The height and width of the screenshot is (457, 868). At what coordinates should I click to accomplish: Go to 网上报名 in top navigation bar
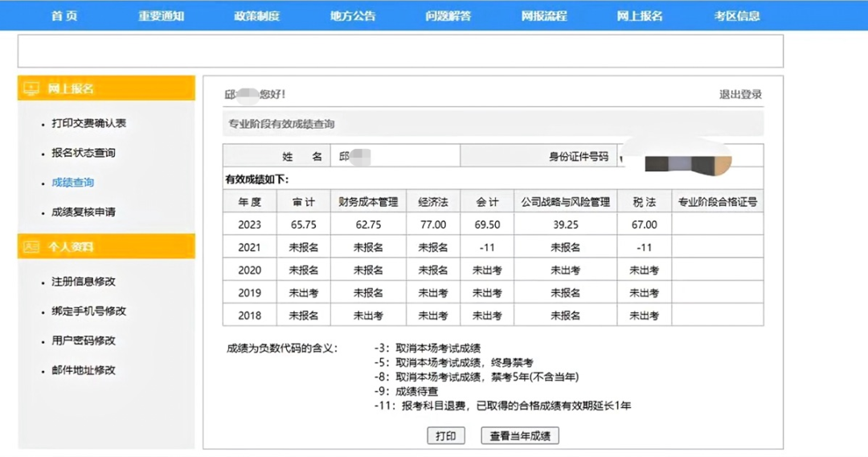[640, 16]
